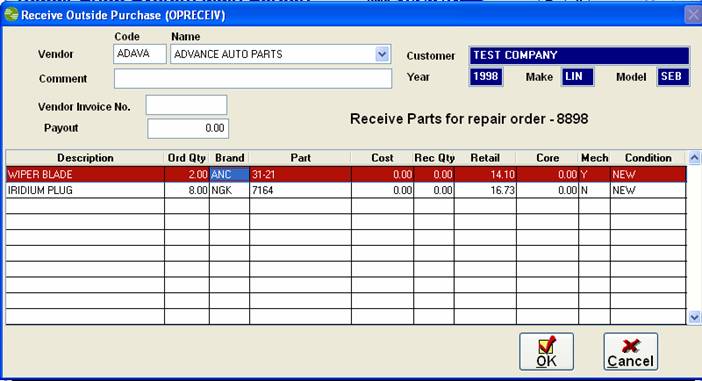
Task: Click the Rec Qty cell for IRIDIUM PLUG
Action: click(434, 190)
